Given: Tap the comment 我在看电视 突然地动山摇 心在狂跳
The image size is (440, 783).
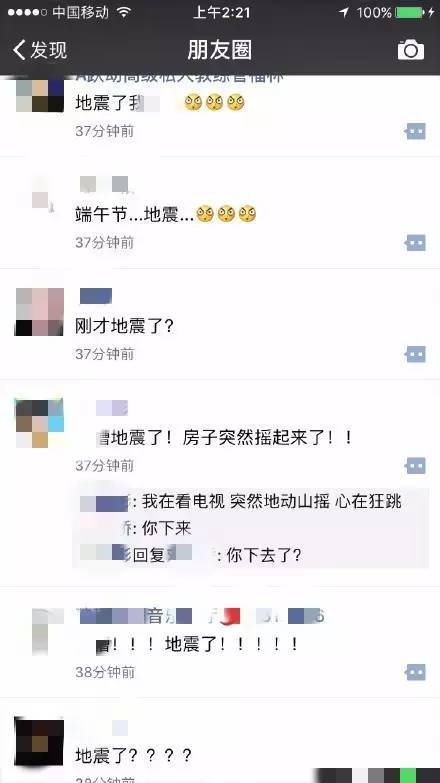Looking at the screenshot, I should [x=241, y=502].
